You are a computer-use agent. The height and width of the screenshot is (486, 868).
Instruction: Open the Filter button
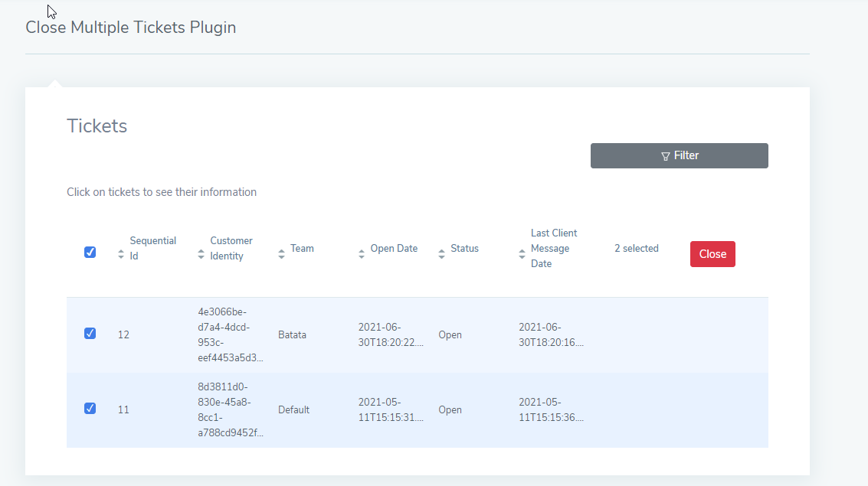(x=680, y=156)
